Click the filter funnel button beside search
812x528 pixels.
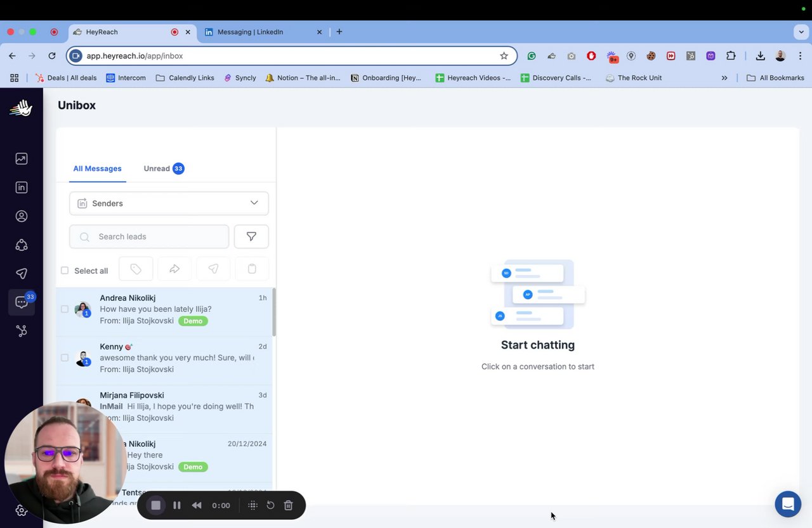pos(251,236)
